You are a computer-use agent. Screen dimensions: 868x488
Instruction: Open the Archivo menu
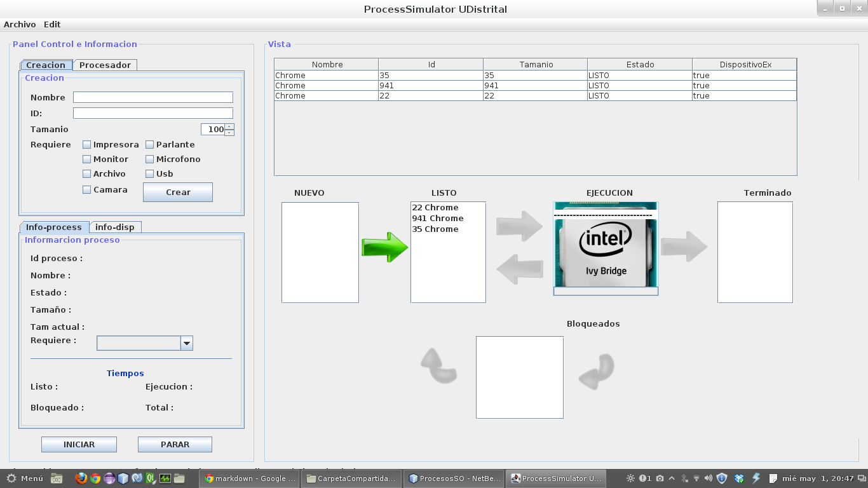[20, 24]
